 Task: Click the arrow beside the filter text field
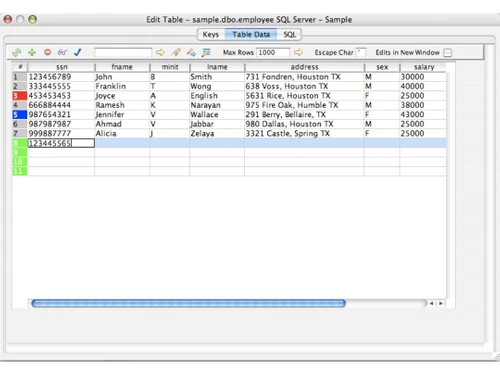click(160, 52)
